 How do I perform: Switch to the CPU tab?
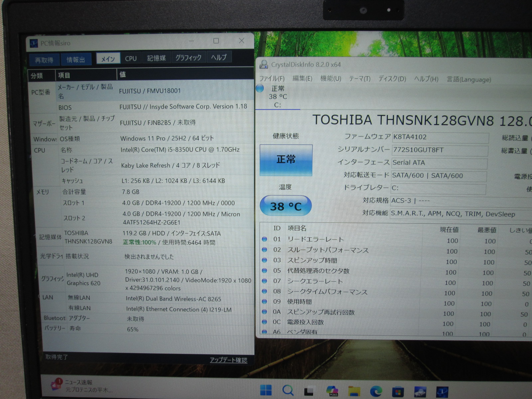tap(131, 59)
